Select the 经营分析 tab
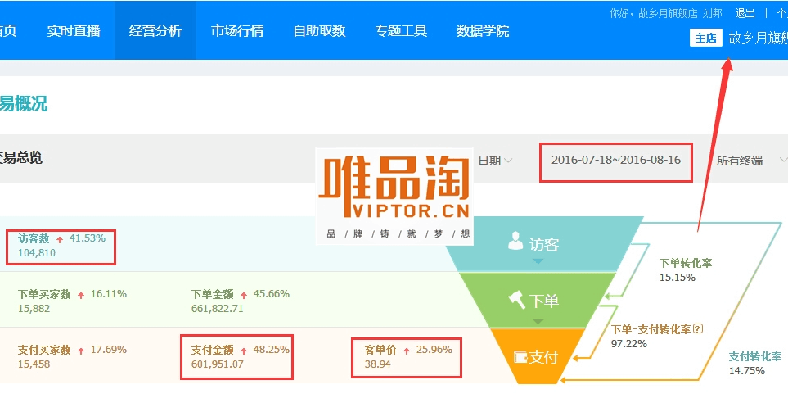The width and height of the screenshot is (788, 394). [x=155, y=31]
